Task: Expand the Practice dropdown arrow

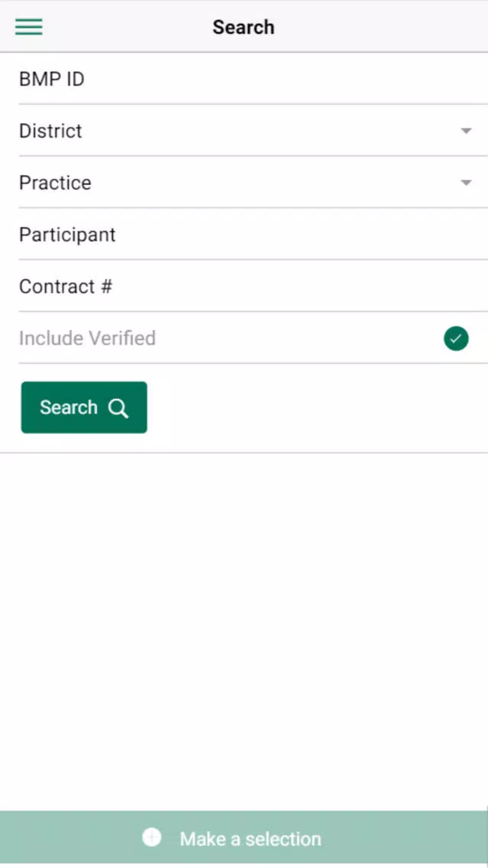Action: (x=466, y=183)
